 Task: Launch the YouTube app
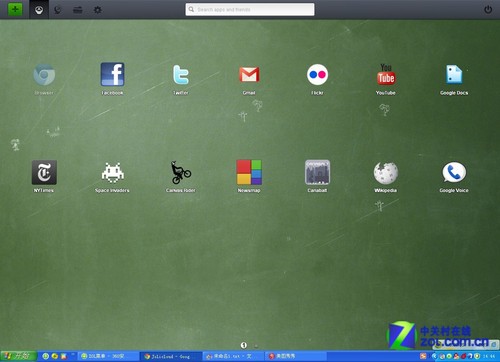click(386, 74)
